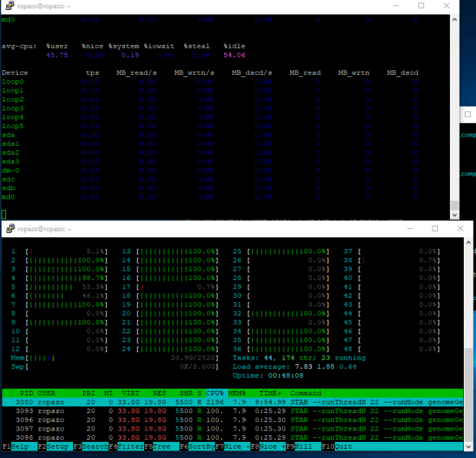The width and height of the screenshot is (476, 458).
Task: Click CPU 38 meter showing 0.7%
Action: pyautogui.click(x=399, y=260)
